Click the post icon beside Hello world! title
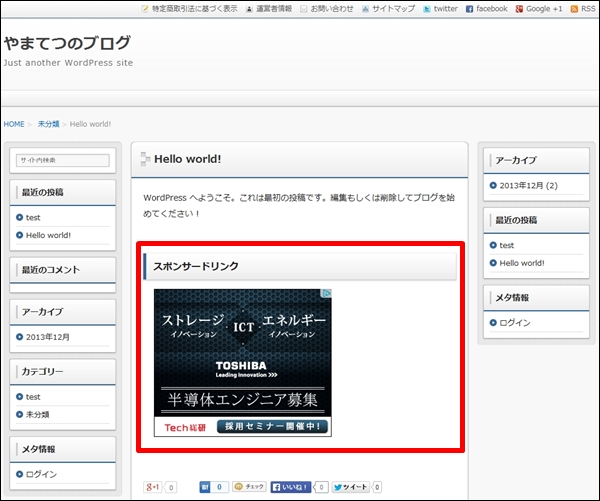The width and height of the screenshot is (600, 501). pyautogui.click(x=145, y=159)
